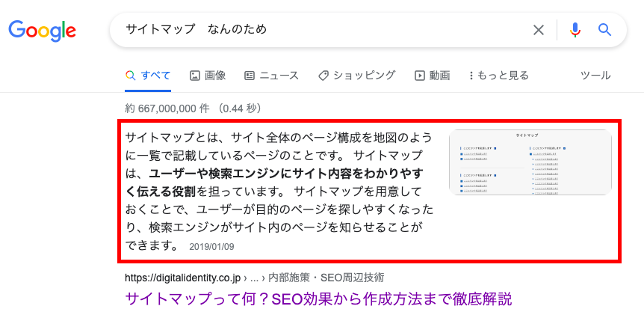The width and height of the screenshot is (644, 315).
Task: Switch to the 画像 tab
Action: coord(208,76)
